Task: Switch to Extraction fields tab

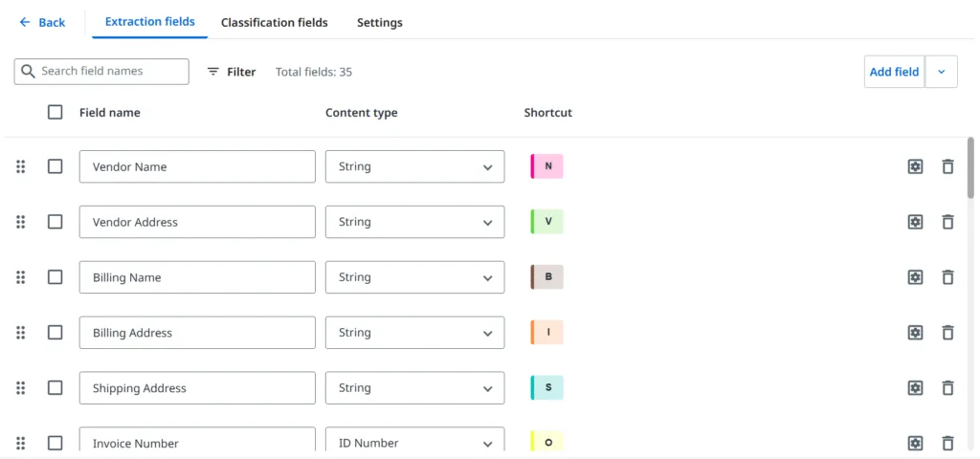Action: tap(150, 22)
